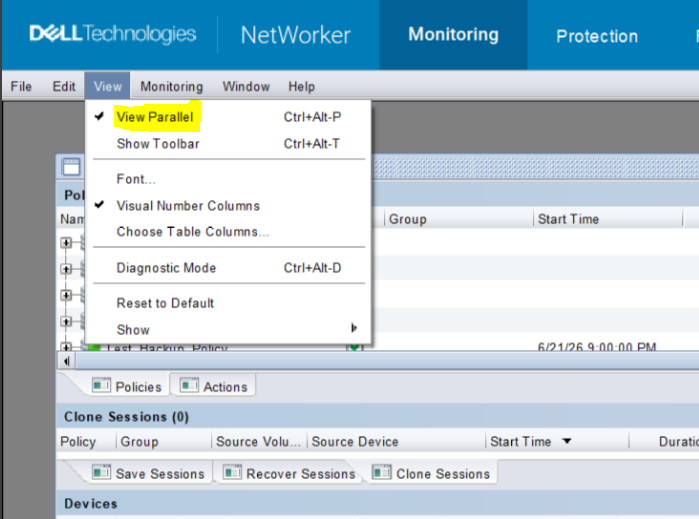Click the Policies tab icon
The width and height of the screenshot is (699, 519).
[x=101, y=385]
